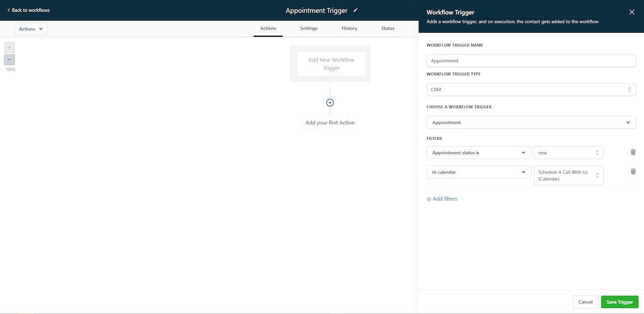644x314 pixels.
Task: Close the Workflow Trigger panel
Action: (x=632, y=12)
